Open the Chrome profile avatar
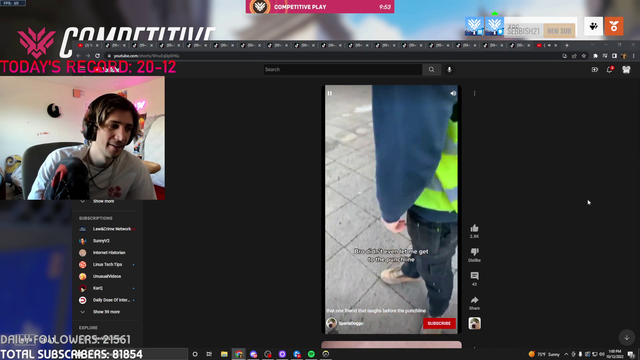Viewport: 640px width, 360px height. [x=624, y=56]
